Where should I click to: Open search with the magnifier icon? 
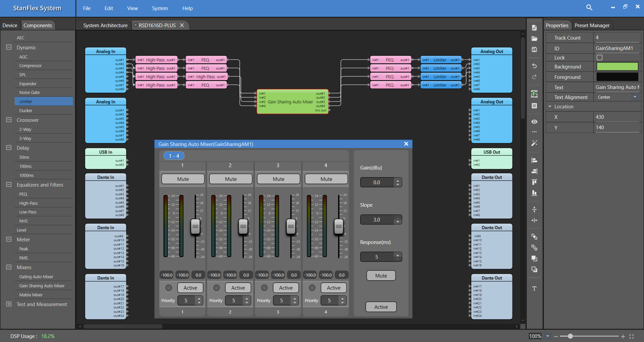coord(589,8)
